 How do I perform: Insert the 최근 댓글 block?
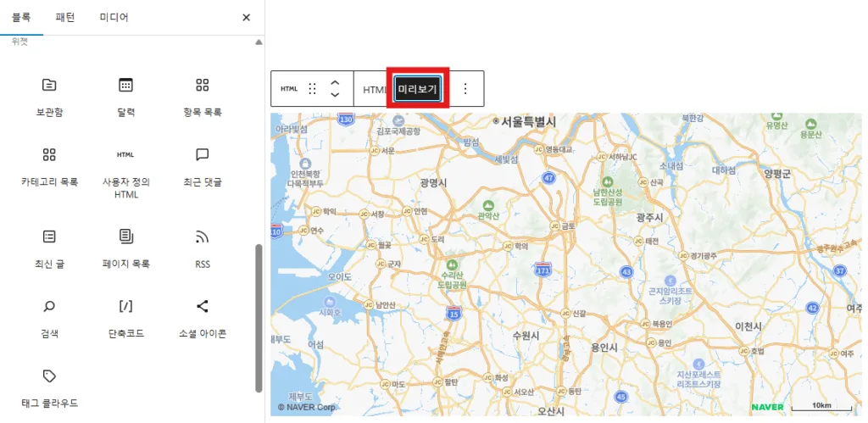[x=203, y=167]
